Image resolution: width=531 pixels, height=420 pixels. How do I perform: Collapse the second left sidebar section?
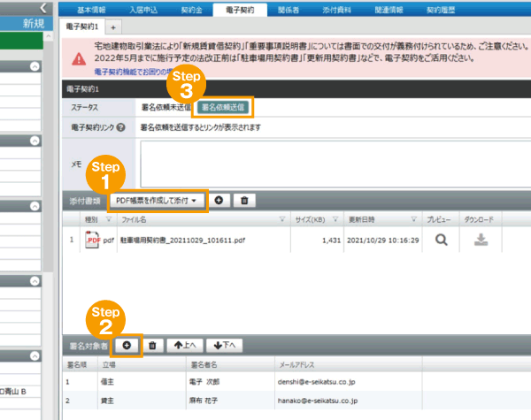(x=35, y=141)
